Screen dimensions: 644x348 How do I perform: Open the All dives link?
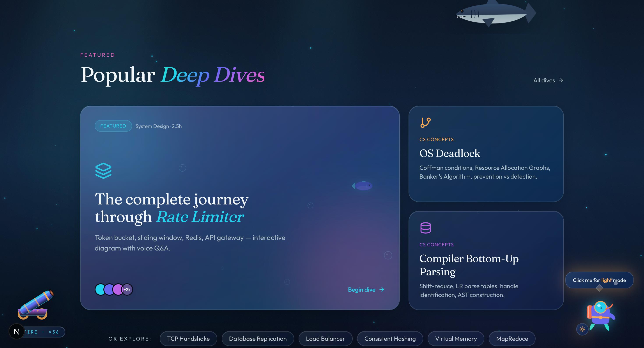pyautogui.click(x=544, y=80)
